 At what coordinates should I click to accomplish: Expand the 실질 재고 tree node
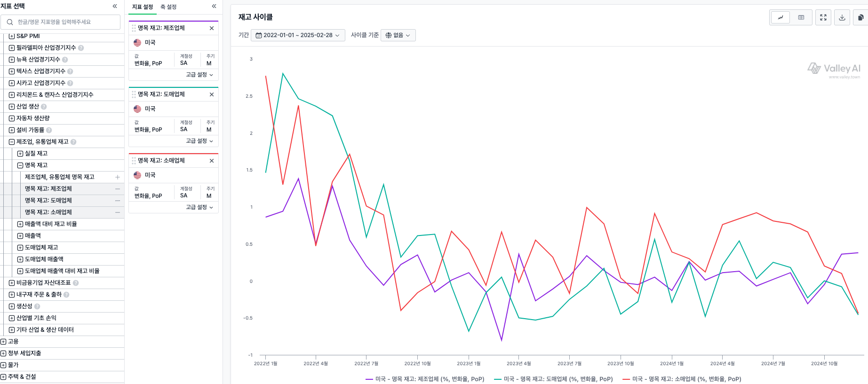pos(20,154)
